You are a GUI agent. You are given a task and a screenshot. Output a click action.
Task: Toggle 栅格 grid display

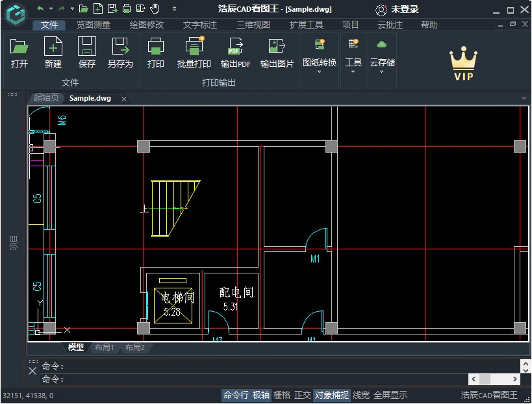click(x=282, y=395)
